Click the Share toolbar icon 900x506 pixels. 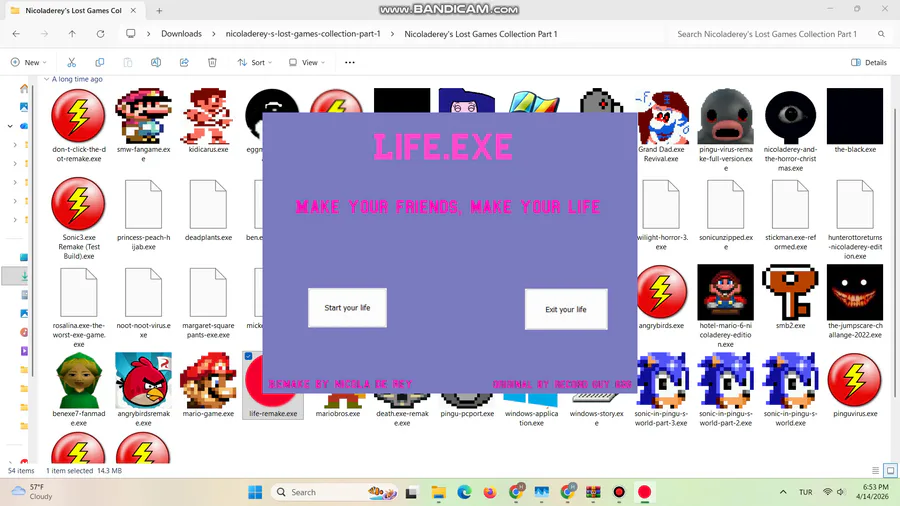[184, 62]
